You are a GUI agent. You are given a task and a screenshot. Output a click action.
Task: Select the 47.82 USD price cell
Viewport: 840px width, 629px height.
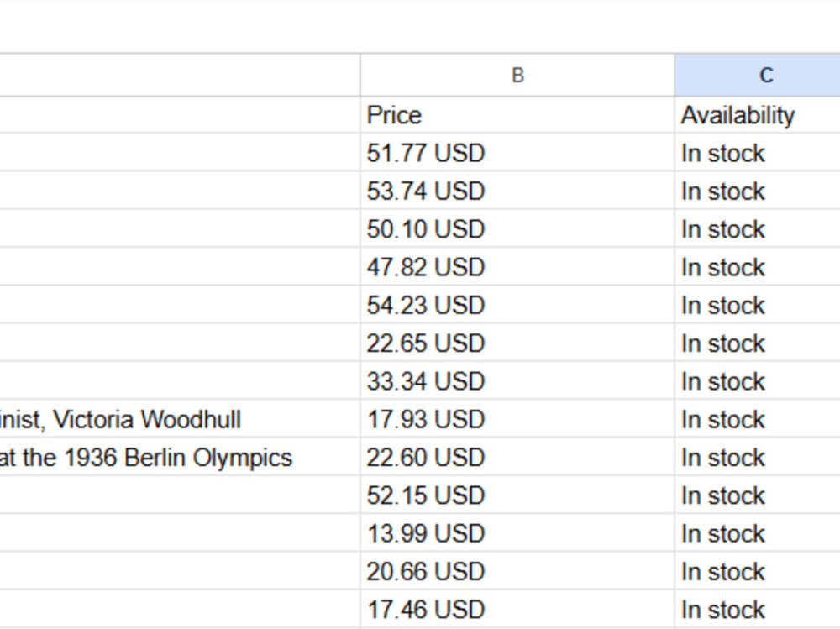(517, 267)
